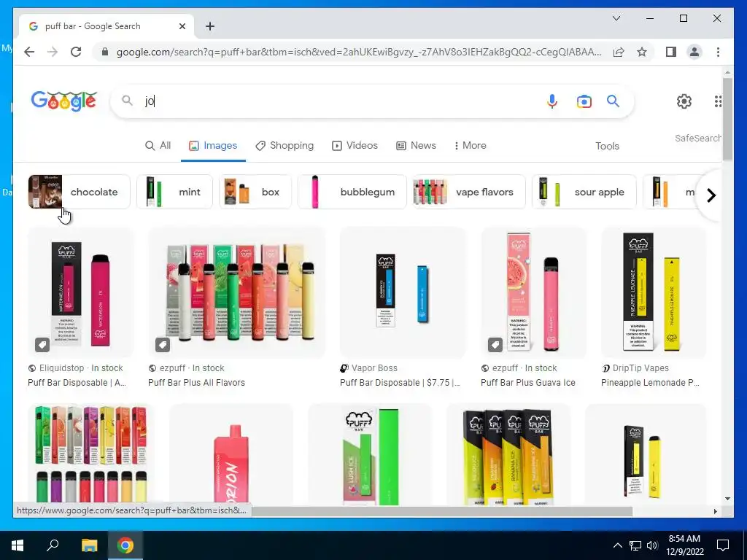Go to the Google logo homepage

(64, 101)
